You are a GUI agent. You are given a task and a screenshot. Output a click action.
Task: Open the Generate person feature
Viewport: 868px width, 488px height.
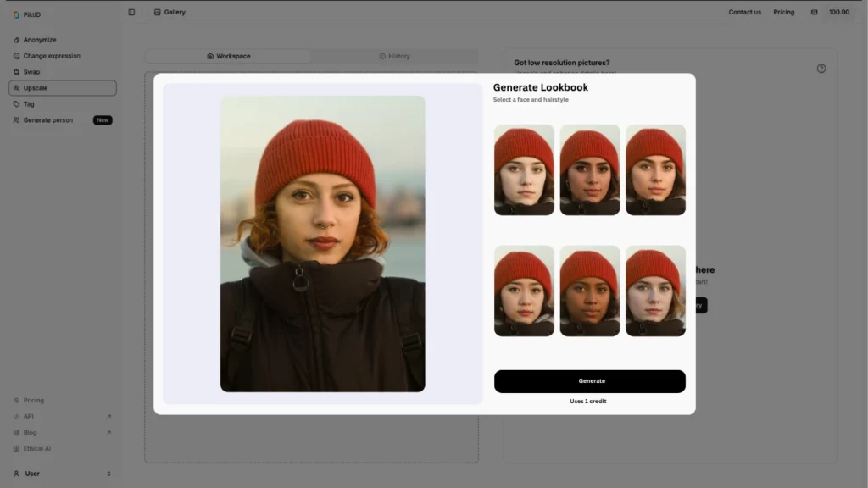click(x=46, y=120)
